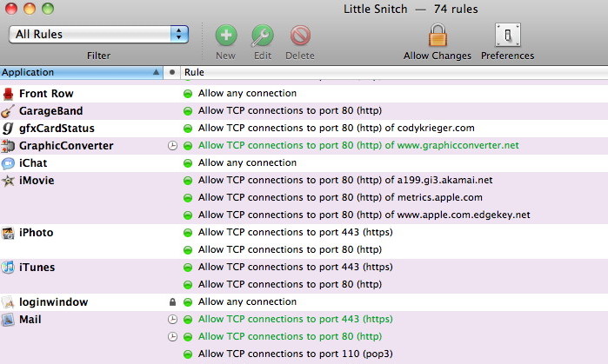
Task: Select iChat's Allow any connection rule
Action: (247, 162)
